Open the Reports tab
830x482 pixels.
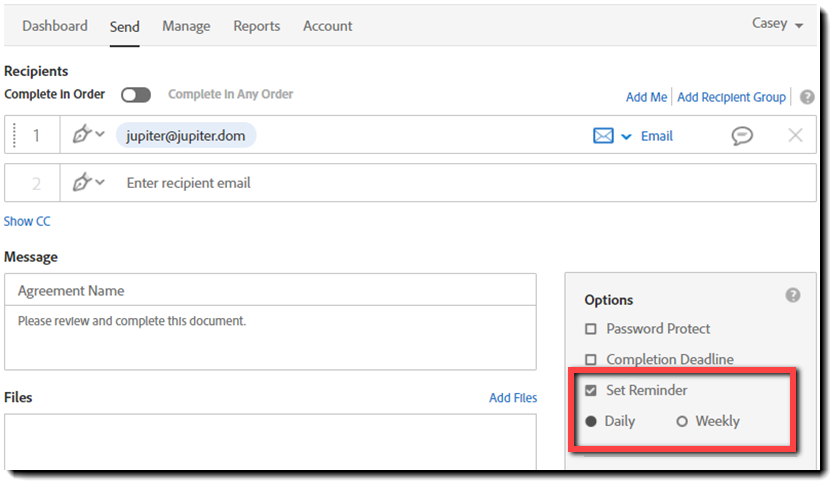pyautogui.click(x=257, y=26)
